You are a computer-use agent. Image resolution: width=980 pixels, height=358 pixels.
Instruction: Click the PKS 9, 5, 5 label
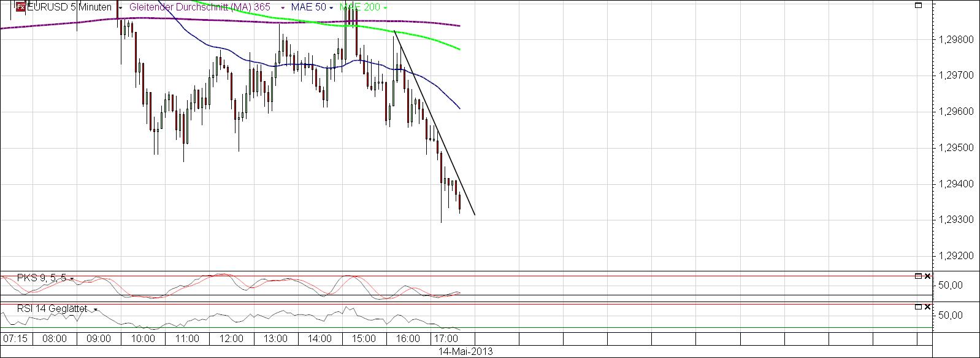pyautogui.click(x=42, y=278)
